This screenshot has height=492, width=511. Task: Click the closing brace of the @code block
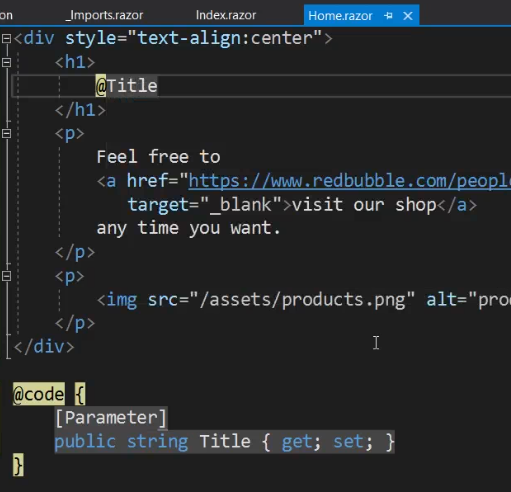click(x=18, y=465)
